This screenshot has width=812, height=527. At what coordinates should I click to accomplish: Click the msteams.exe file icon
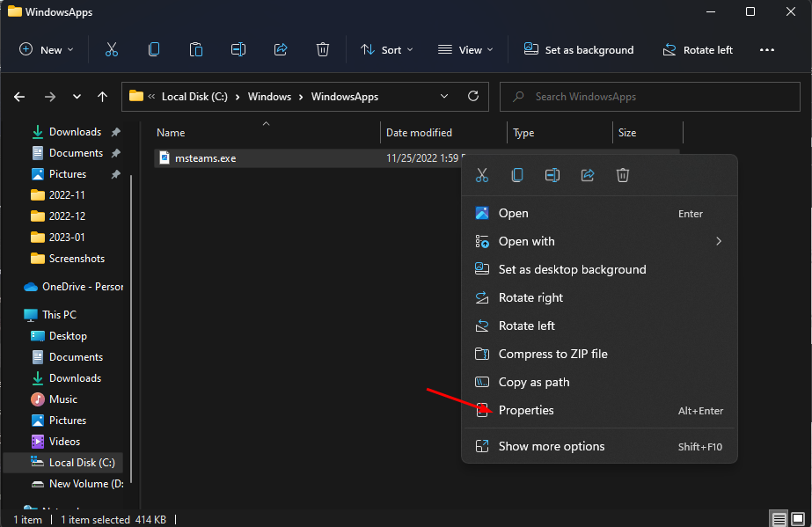click(165, 157)
